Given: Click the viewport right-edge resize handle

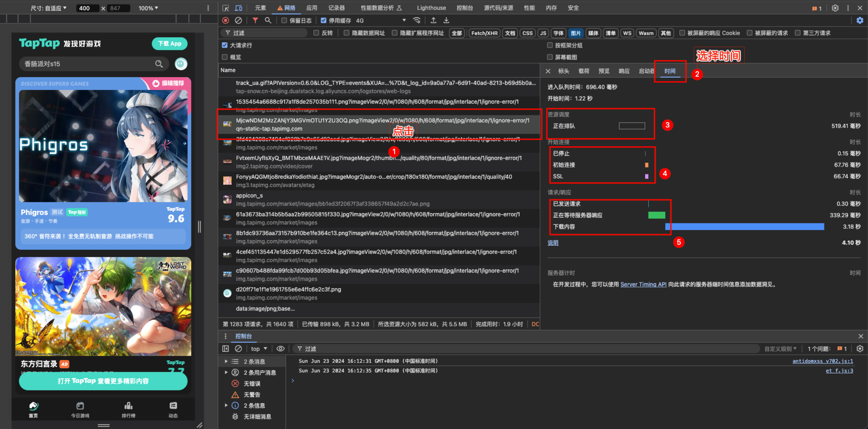Looking at the screenshot, I should (199, 226).
